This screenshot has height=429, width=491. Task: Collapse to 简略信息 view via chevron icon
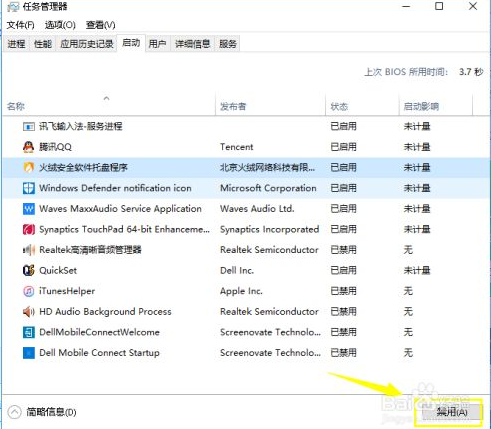[x=14, y=412]
